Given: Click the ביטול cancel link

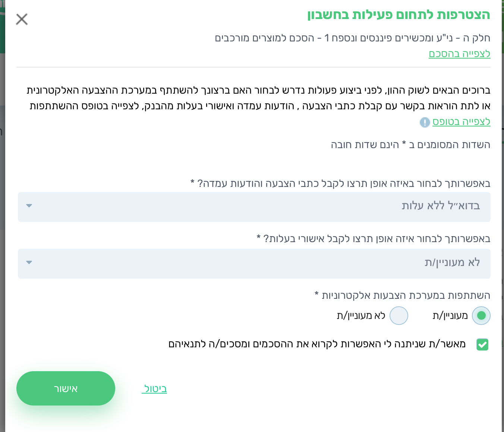Looking at the screenshot, I should (x=155, y=389).
